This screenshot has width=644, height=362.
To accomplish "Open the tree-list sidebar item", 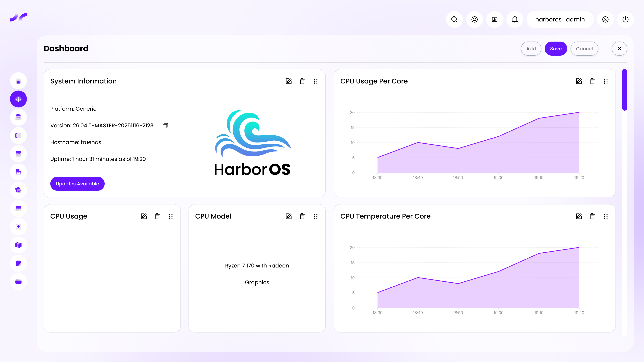I will [18, 135].
